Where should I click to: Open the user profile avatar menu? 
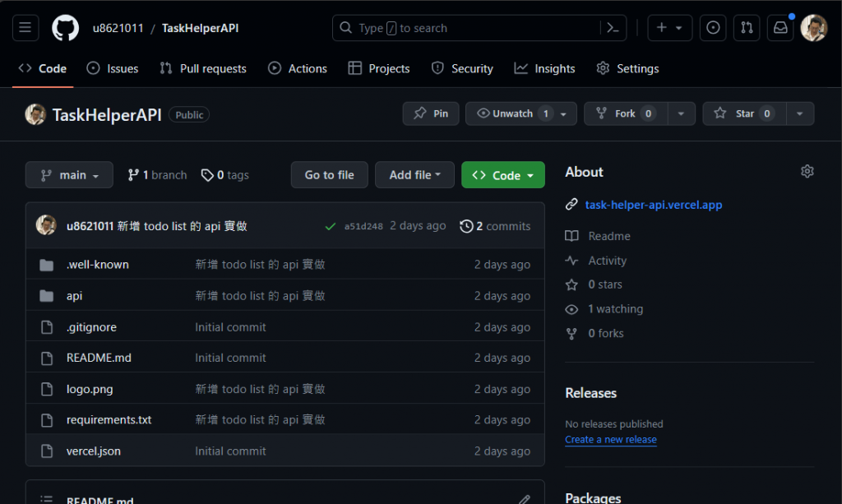pyautogui.click(x=813, y=28)
